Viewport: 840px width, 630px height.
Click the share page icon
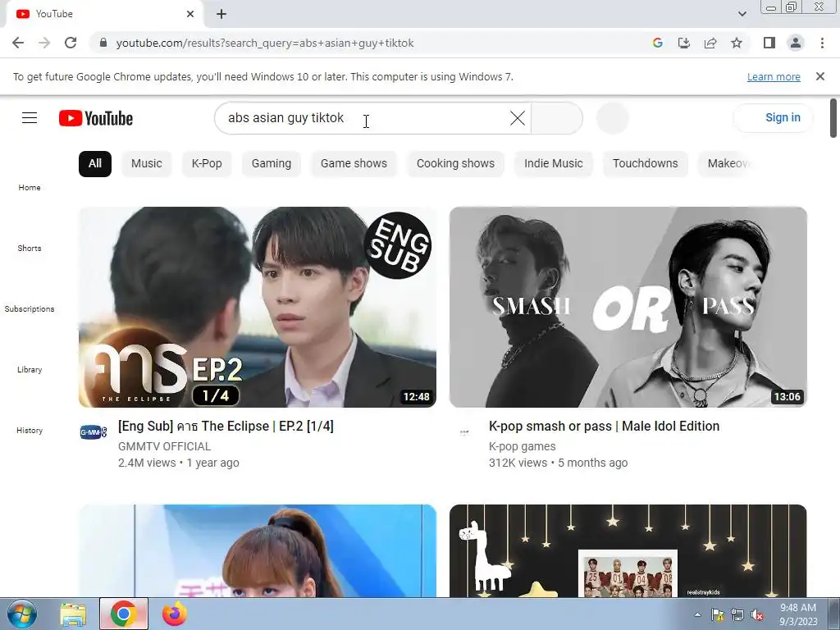click(x=710, y=43)
